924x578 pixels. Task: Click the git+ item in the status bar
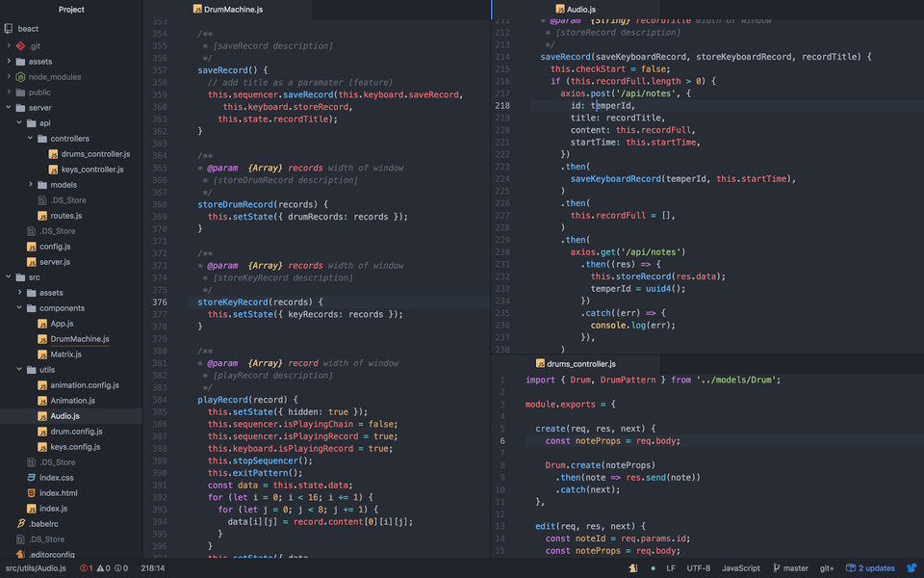point(826,568)
